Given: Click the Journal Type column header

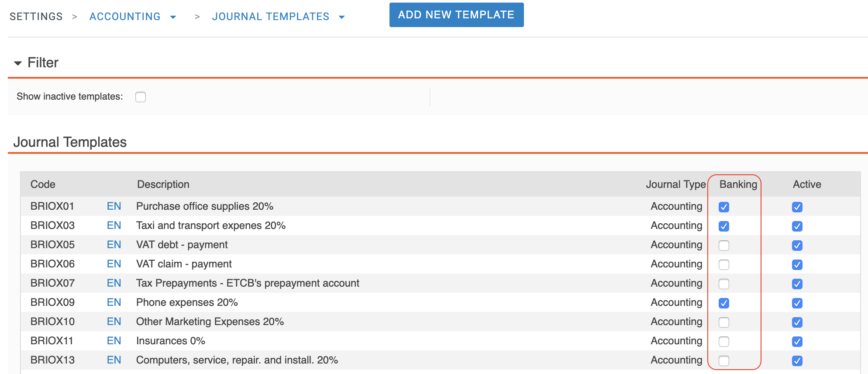Looking at the screenshot, I should point(676,184).
